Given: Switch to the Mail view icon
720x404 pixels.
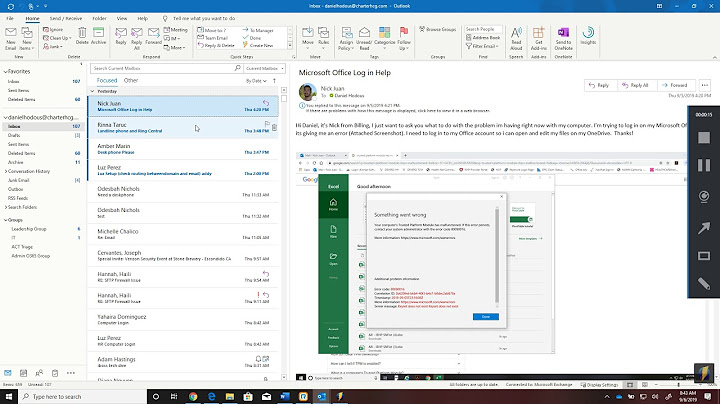Looking at the screenshot, I should point(8,373).
